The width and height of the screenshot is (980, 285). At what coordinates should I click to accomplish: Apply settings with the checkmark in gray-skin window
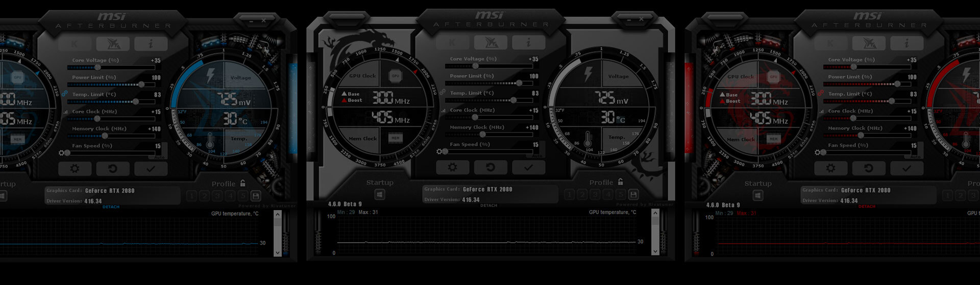click(529, 167)
